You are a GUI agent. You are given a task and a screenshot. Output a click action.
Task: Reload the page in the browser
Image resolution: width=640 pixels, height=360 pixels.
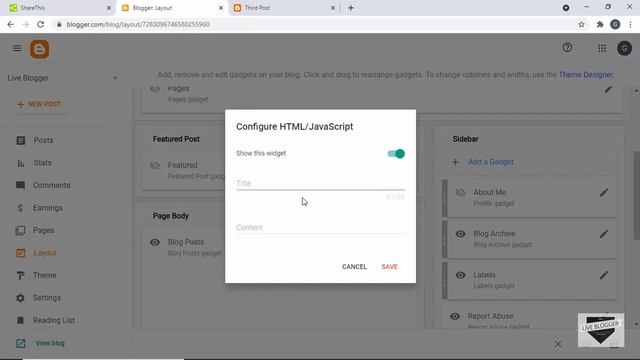40,24
